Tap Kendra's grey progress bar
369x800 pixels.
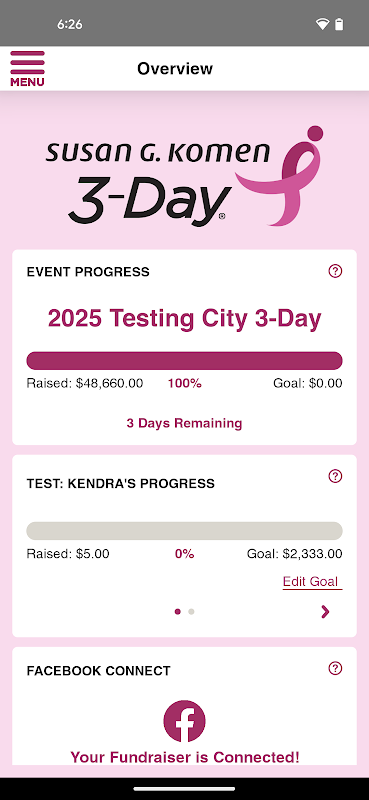click(x=184, y=531)
